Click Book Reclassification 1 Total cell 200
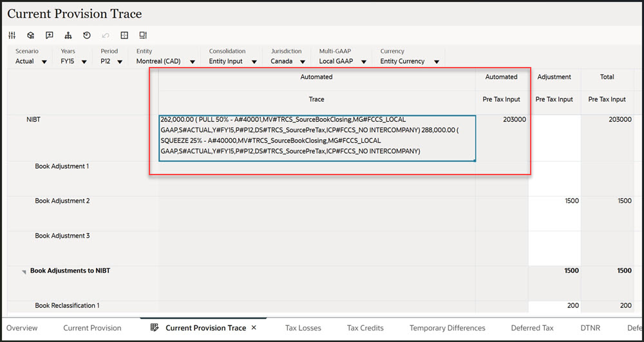 pyautogui.click(x=607, y=307)
